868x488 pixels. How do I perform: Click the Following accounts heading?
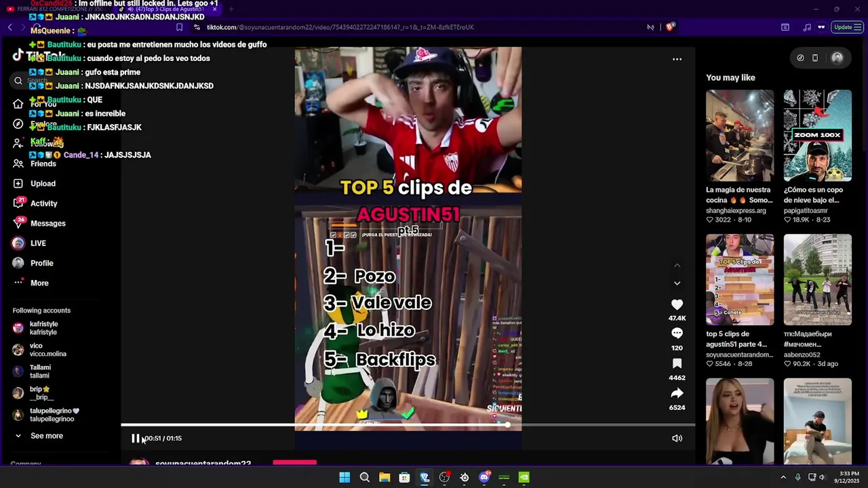click(x=41, y=310)
